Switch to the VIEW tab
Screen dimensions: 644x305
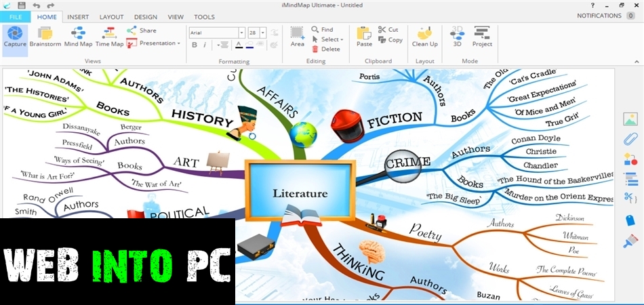click(x=176, y=17)
